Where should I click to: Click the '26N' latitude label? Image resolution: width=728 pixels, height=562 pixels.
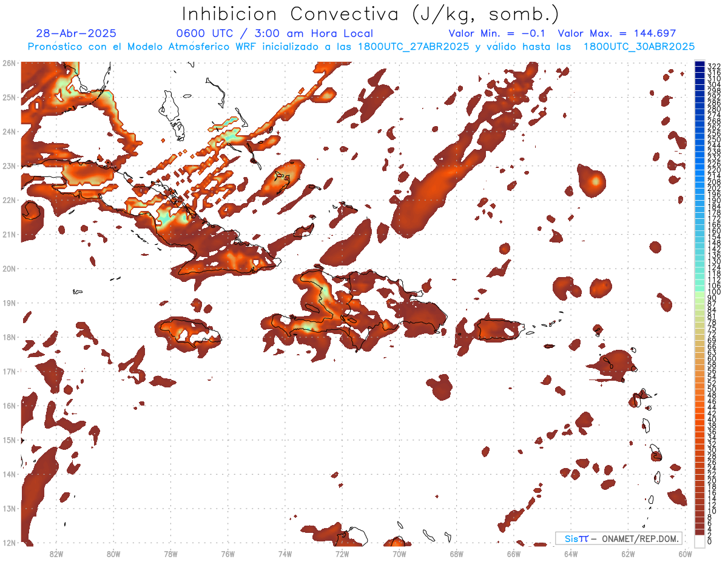(8, 63)
